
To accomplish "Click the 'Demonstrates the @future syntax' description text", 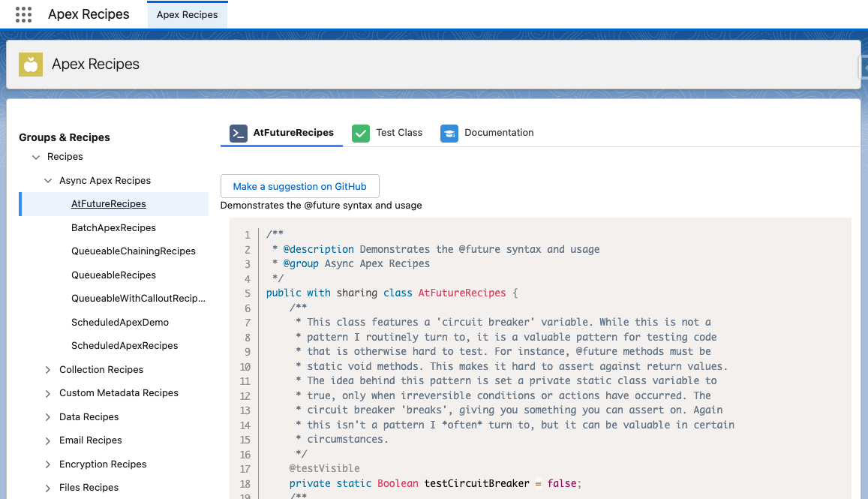I will click(x=321, y=206).
